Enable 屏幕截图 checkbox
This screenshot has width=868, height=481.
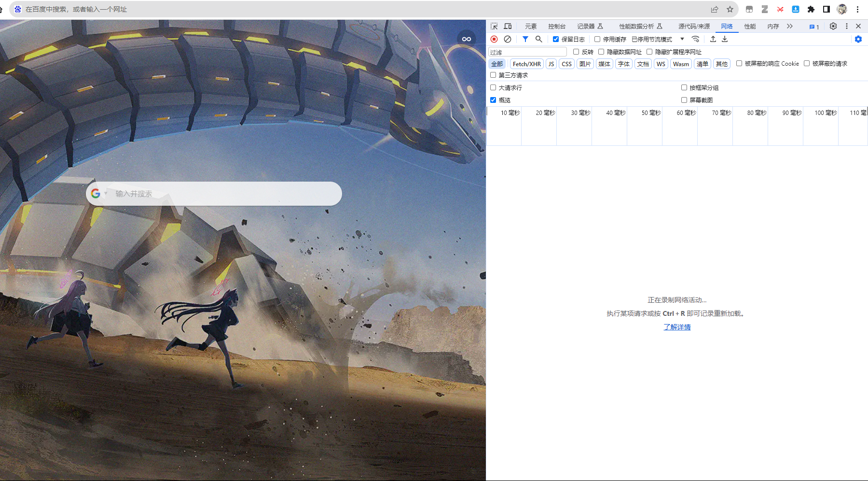pyautogui.click(x=684, y=100)
